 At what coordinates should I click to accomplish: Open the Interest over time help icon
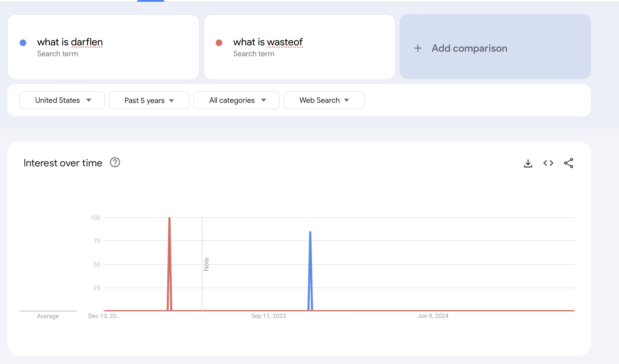[x=115, y=163]
